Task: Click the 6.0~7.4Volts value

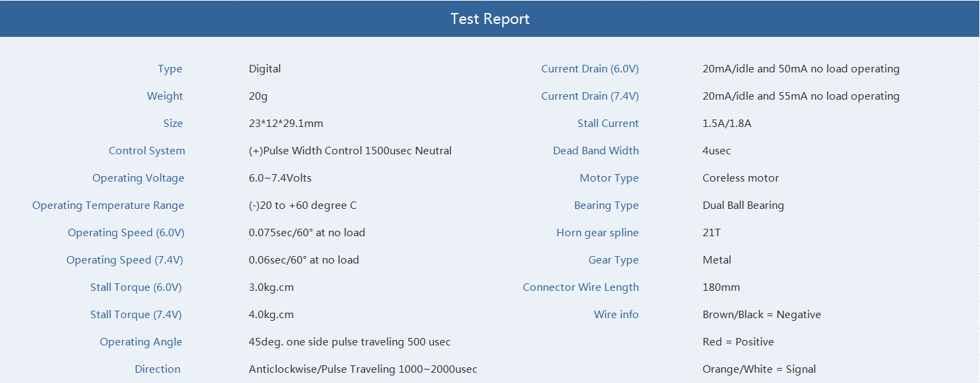Action: 280,178
